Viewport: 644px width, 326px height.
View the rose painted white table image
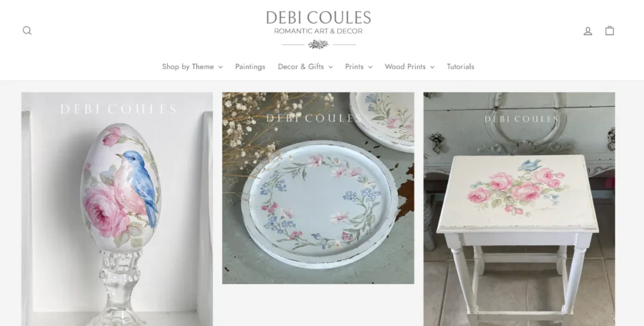[x=519, y=209]
